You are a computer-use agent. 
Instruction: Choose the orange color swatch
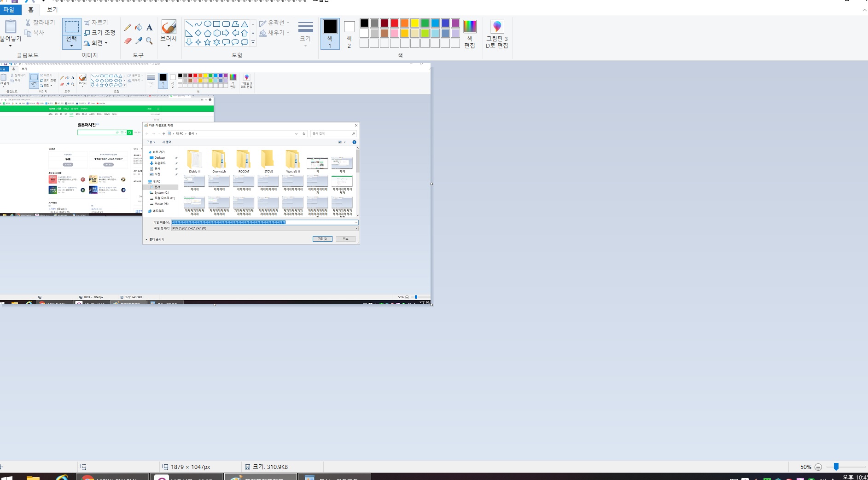405,23
